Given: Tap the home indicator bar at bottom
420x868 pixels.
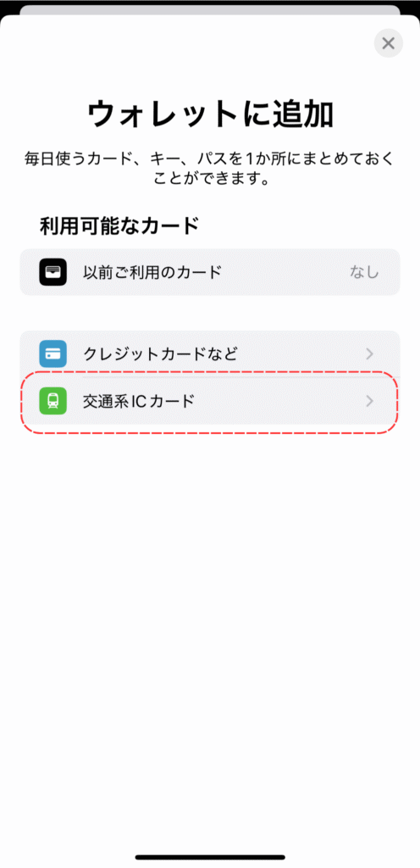Looking at the screenshot, I should 210,857.
